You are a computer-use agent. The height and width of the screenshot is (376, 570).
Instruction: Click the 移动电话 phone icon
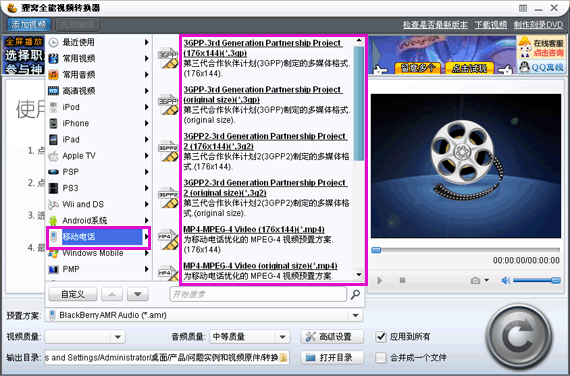53,237
